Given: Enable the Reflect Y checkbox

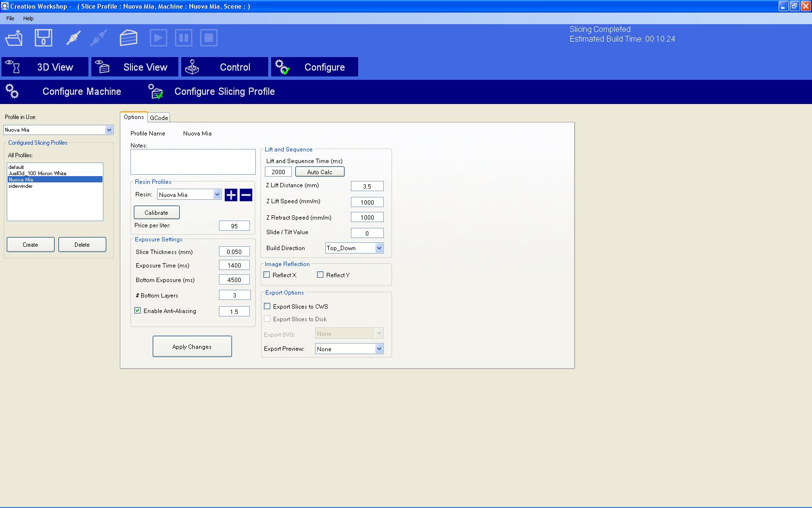Looking at the screenshot, I should point(320,275).
